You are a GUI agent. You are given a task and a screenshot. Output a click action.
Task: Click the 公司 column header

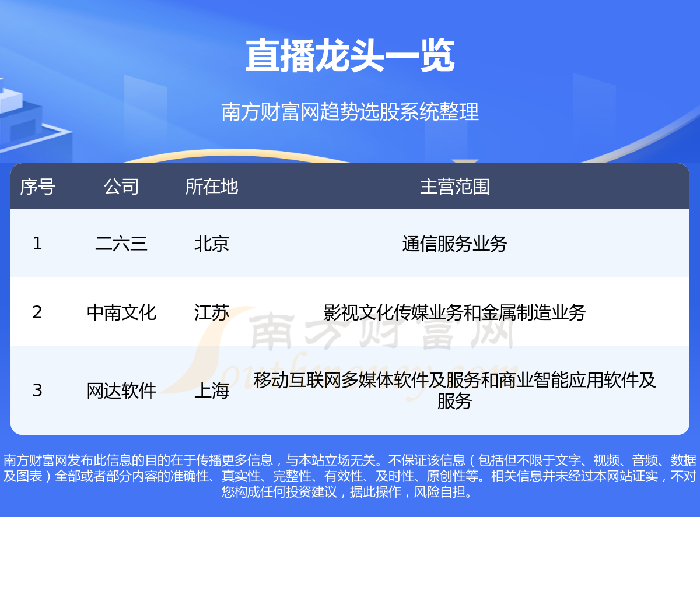[121, 187]
